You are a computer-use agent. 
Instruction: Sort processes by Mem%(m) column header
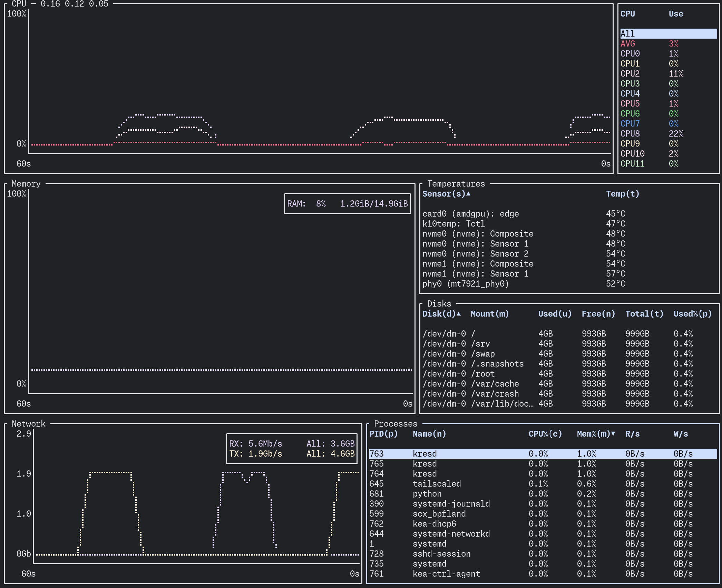(x=593, y=434)
